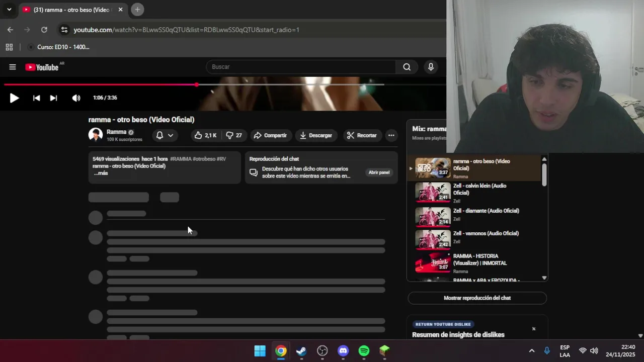Open clock showing 22:40 24/11/2025
Screen dimensions: 644x362
(620, 351)
